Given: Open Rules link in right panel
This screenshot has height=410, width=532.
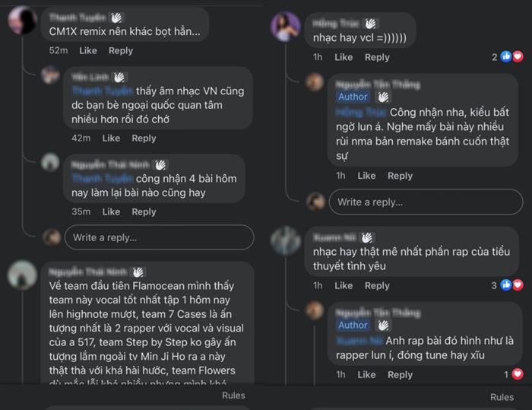Looking at the screenshot, I should point(502,397).
